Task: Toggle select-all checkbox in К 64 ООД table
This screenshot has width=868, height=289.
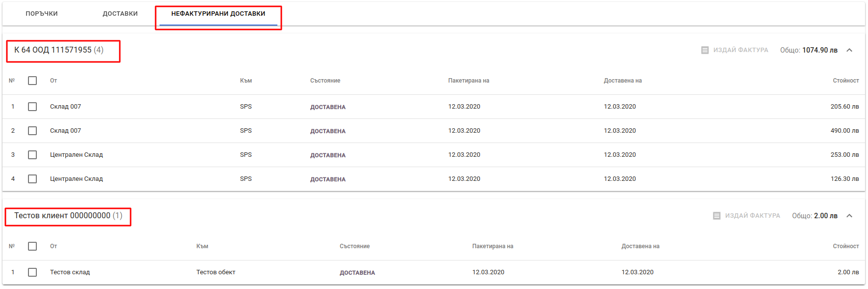Action: pyautogui.click(x=32, y=81)
